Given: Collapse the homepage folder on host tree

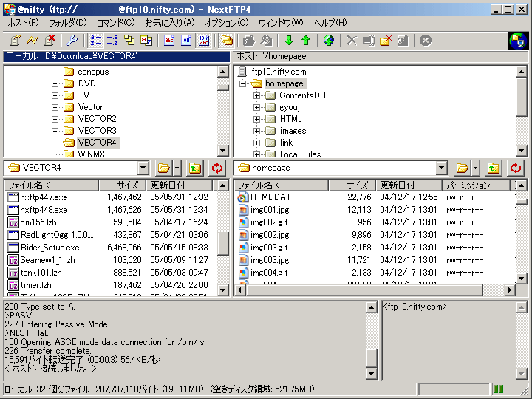Looking at the screenshot, I should [x=242, y=83].
